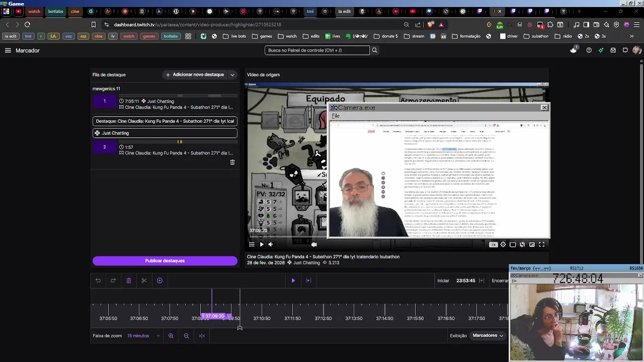Open the help question mark icon

589,50
